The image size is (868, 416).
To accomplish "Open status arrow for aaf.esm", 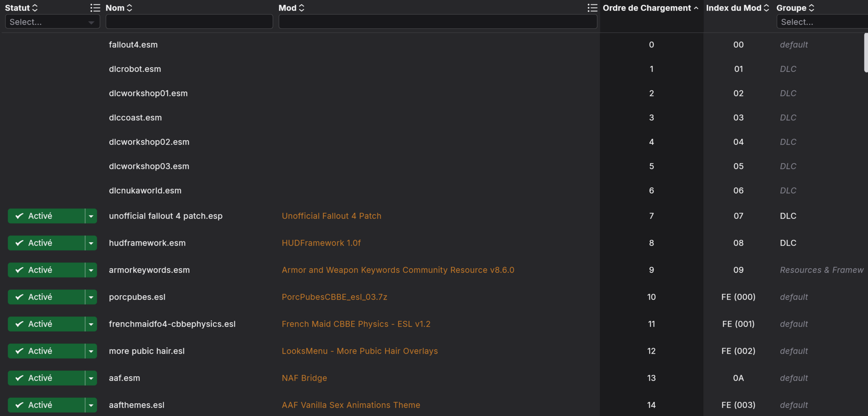I will pos(91,378).
